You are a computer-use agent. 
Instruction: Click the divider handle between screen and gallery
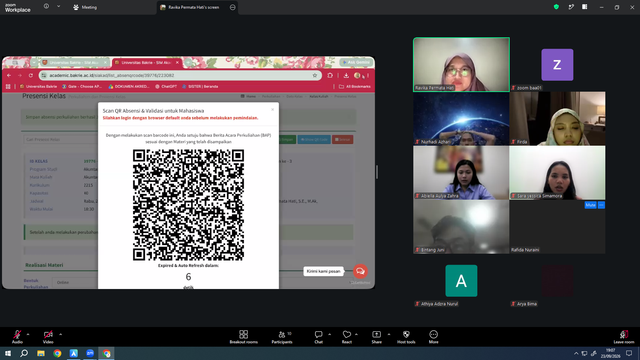tap(377, 172)
